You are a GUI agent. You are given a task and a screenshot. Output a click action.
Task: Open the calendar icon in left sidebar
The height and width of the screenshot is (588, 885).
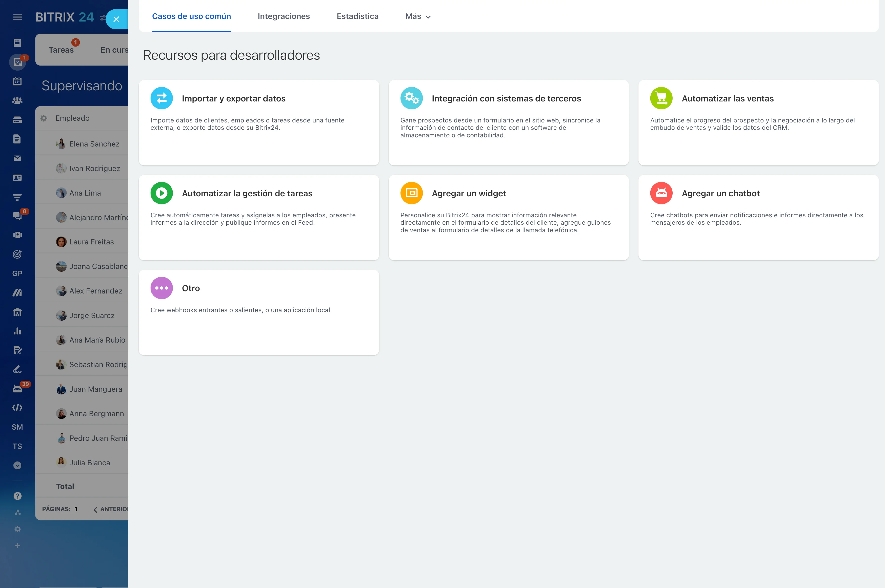(17, 81)
